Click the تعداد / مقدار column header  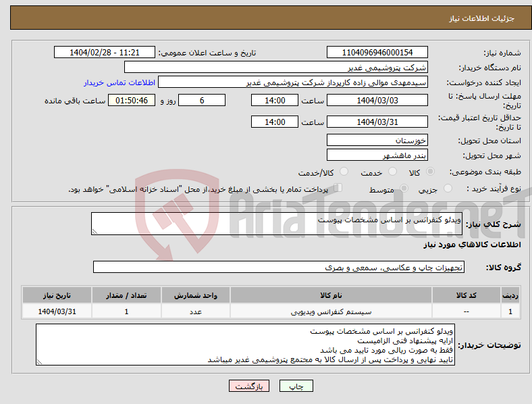click(x=126, y=295)
